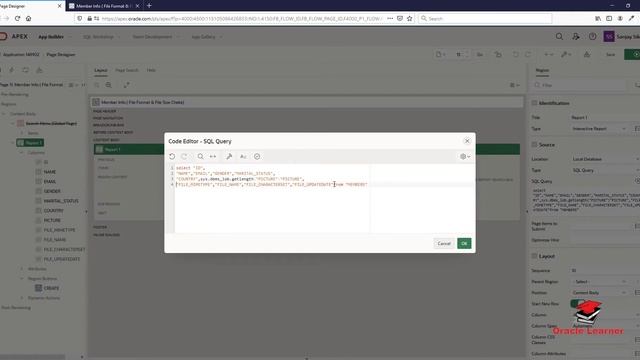Launch Query Builder wrench icon in Code Editor
Viewport: 640px width, 360px height.
click(x=229, y=156)
